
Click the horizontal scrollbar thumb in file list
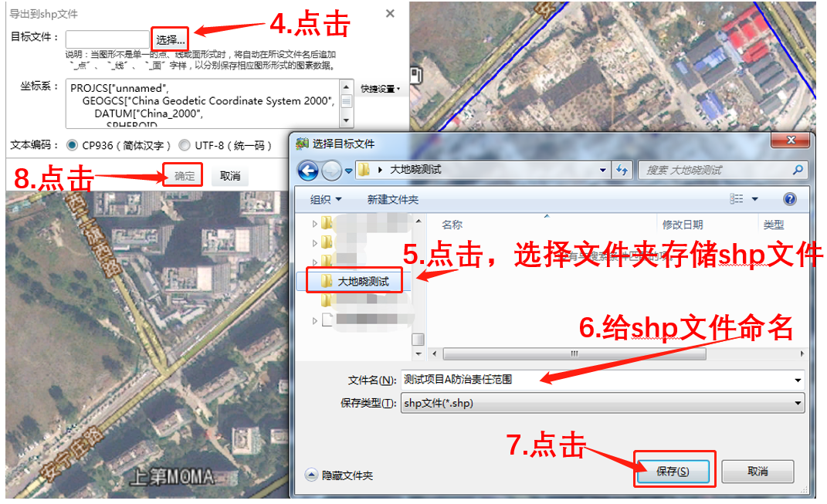(x=574, y=353)
